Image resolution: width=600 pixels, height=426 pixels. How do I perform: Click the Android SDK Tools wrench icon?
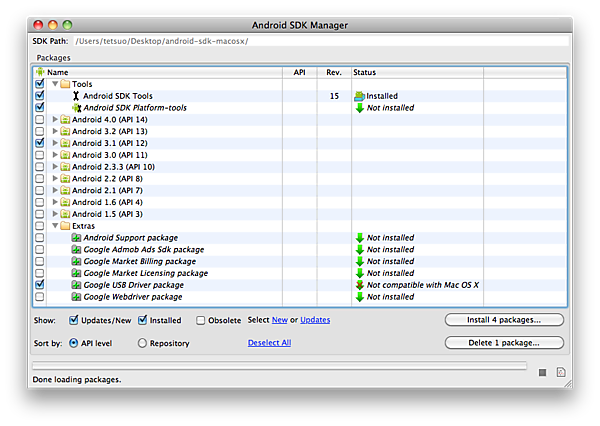[x=76, y=96]
